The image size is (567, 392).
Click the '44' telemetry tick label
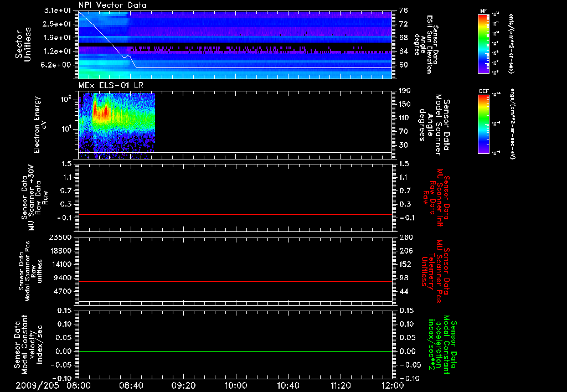[404, 291]
